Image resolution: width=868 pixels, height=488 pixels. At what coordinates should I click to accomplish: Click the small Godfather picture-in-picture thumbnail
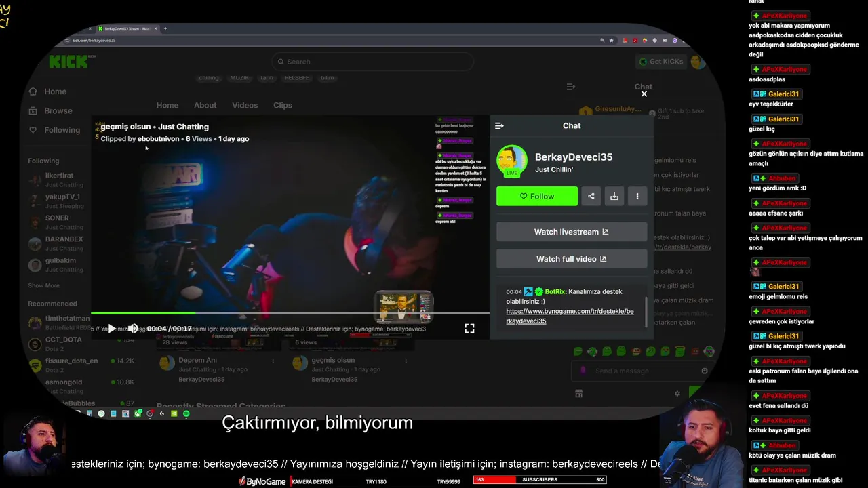pyautogui.click(x=403, y=306)
